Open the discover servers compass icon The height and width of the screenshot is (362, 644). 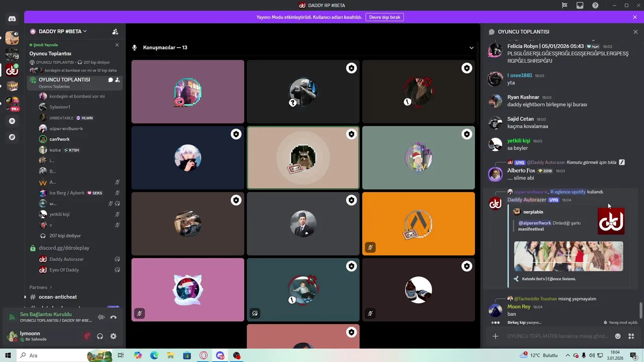[12, 137]
